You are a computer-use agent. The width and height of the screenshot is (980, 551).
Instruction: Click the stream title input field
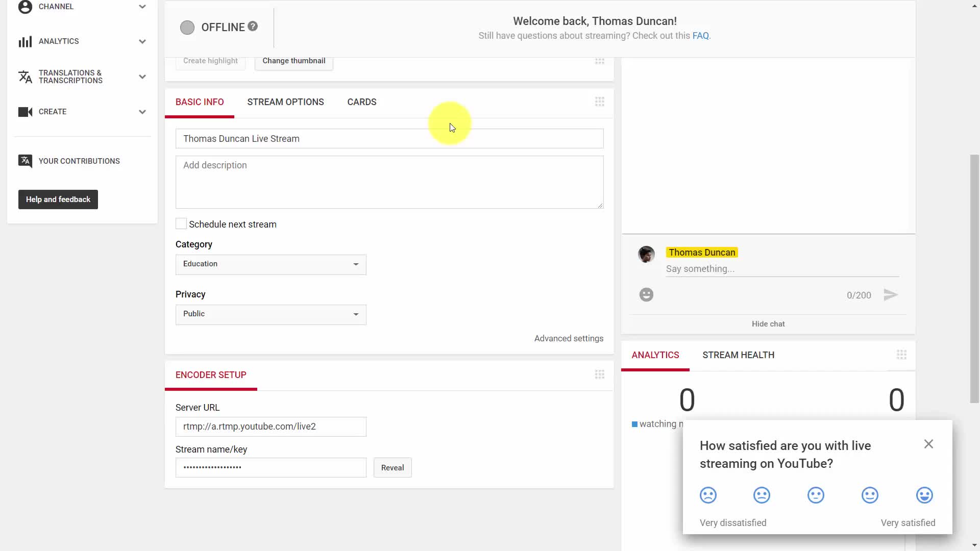389,139
